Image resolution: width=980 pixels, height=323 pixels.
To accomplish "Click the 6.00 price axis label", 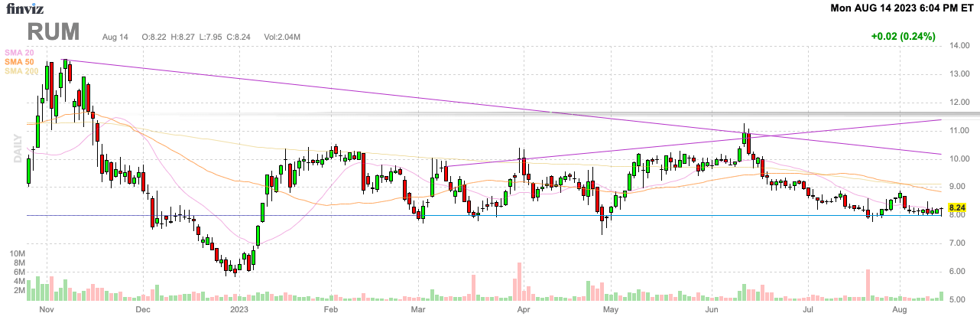I will pos(959,272).
